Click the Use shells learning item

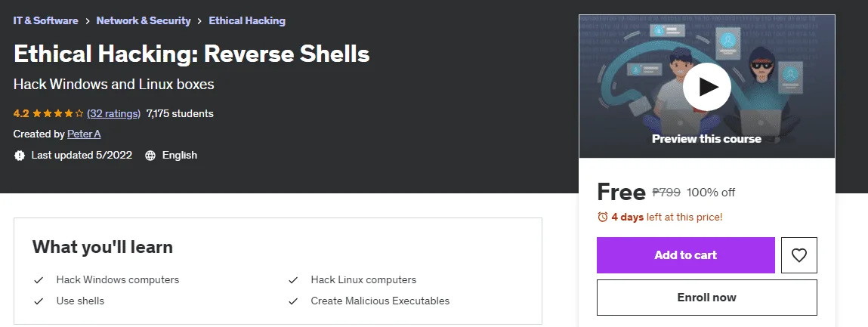[80, 301]
